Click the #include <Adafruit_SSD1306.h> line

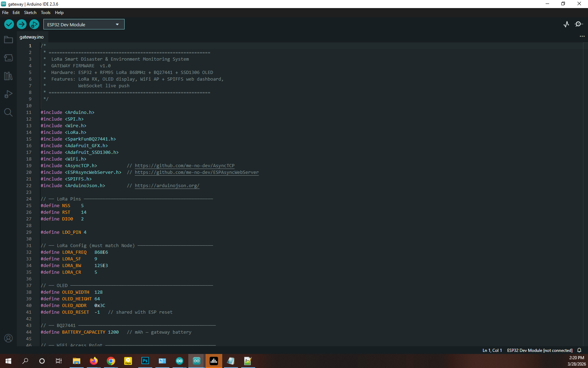tap(80, 152)
